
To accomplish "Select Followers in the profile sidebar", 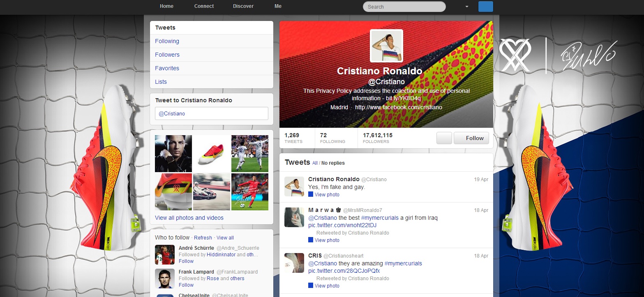I will point(212,55).
